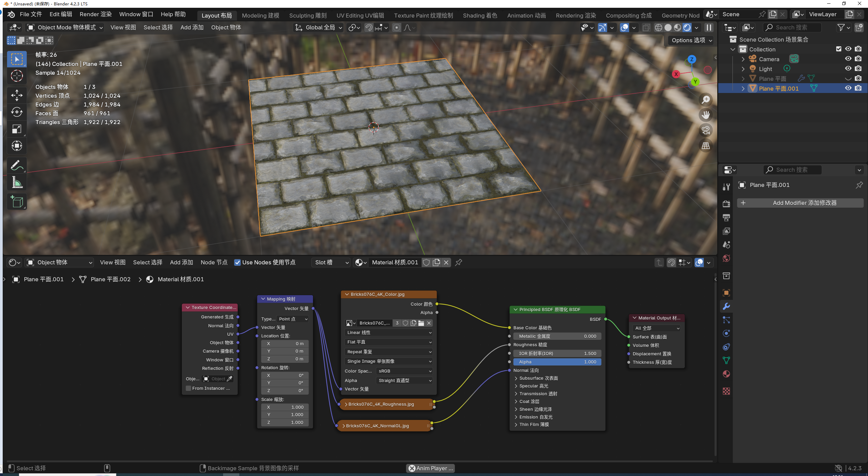Disable Camera in renders camera icon
This screenshot has width=868, height=476.
[x=858, y=59]
